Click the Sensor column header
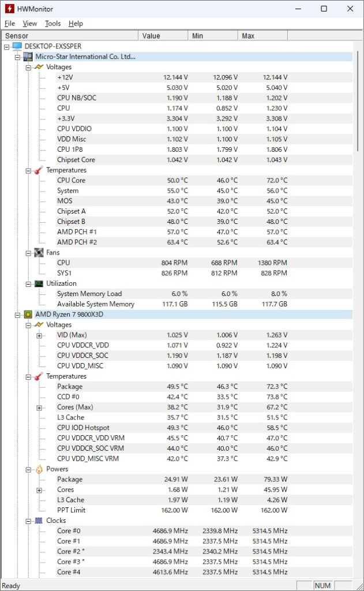Screen dimensions: 364x591 [x=69, y=36]
